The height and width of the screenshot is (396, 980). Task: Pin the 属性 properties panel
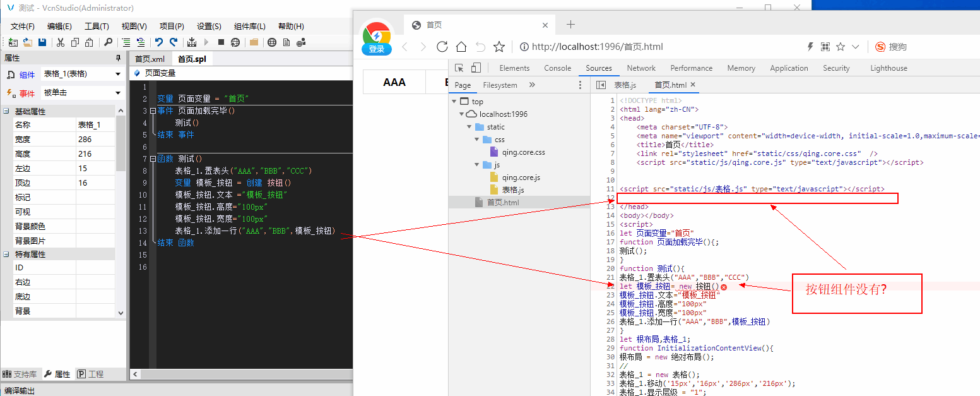coord(117,58)
